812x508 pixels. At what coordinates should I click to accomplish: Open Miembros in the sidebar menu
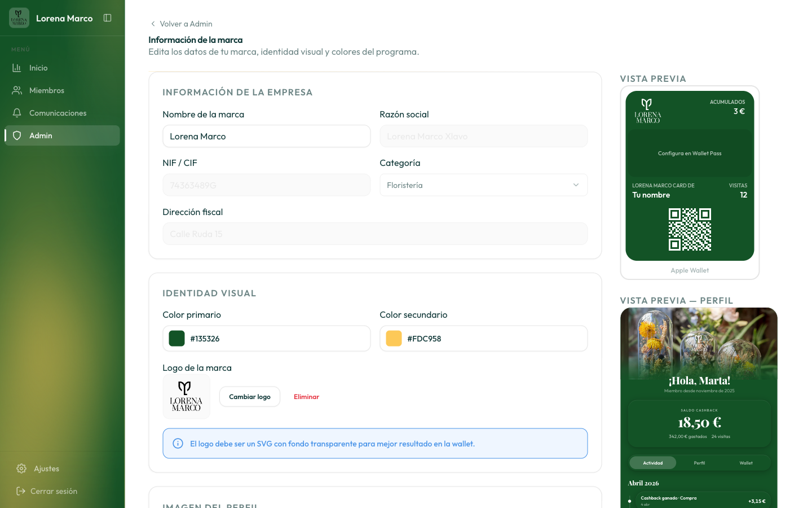62,90
